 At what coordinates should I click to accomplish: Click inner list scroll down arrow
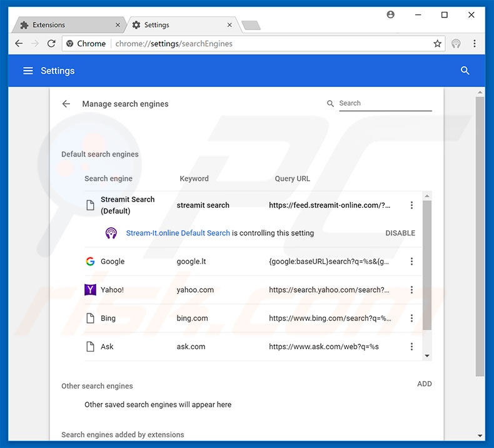[427, 356]
